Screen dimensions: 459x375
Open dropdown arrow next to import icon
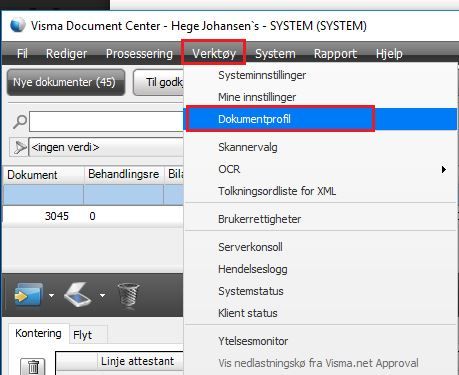click(51, 295)
